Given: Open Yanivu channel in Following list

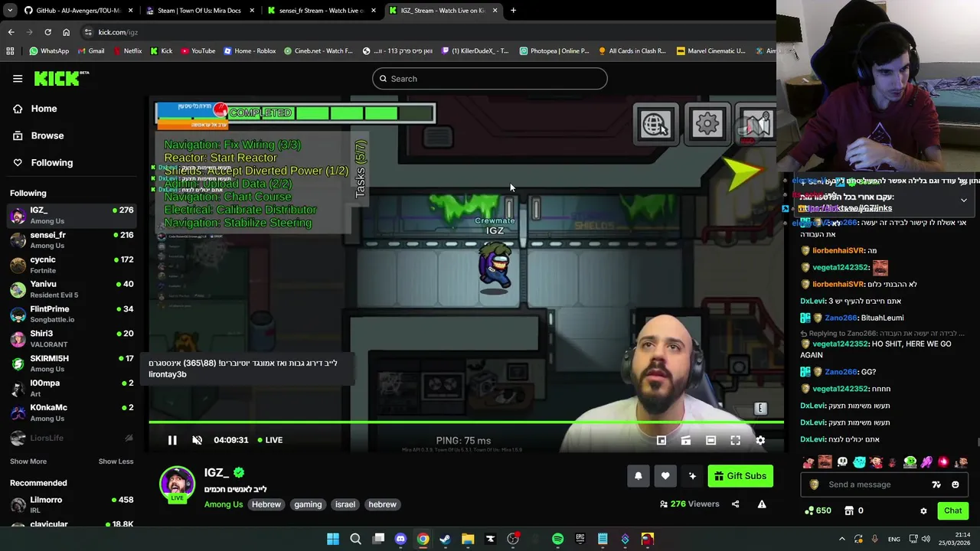Looking at the screenshot, I should [71, 289].
